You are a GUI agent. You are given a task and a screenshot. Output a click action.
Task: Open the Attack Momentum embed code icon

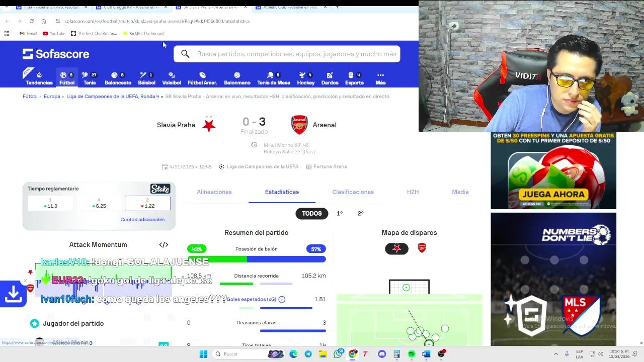164,245
